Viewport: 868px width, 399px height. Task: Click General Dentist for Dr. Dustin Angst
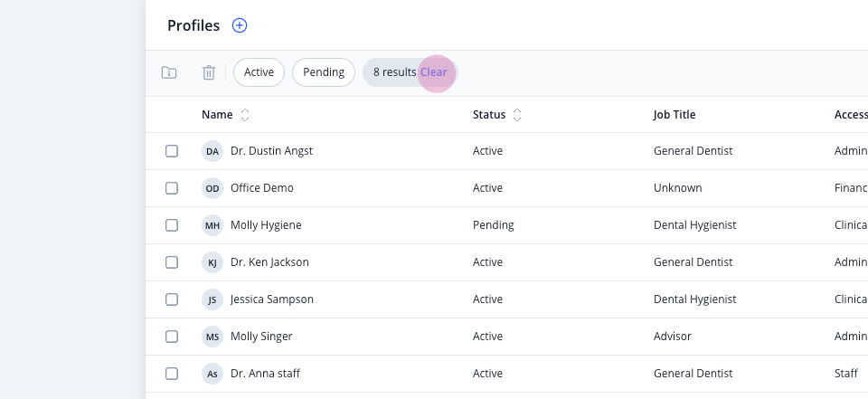pos(693,151)
